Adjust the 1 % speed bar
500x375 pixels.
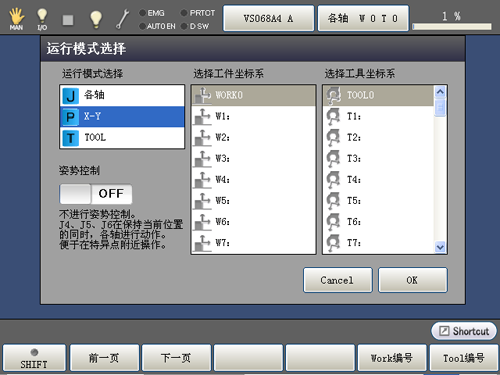pyautogui.click(x=452, y=27)
